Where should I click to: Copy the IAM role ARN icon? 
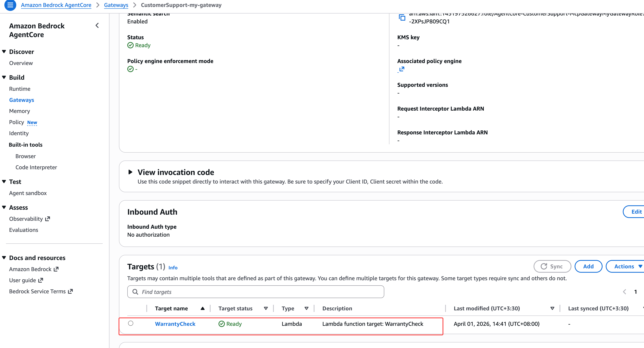coord(402,17)
